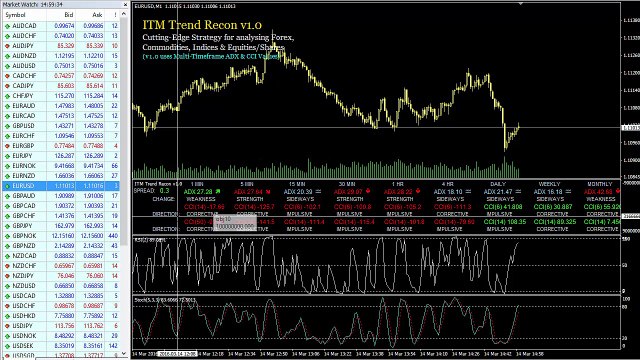The width and height of the screenshot is (640, 360).
Task: Click the red arrow icon beside AUDJPY
Action: [x=7, y=46]
